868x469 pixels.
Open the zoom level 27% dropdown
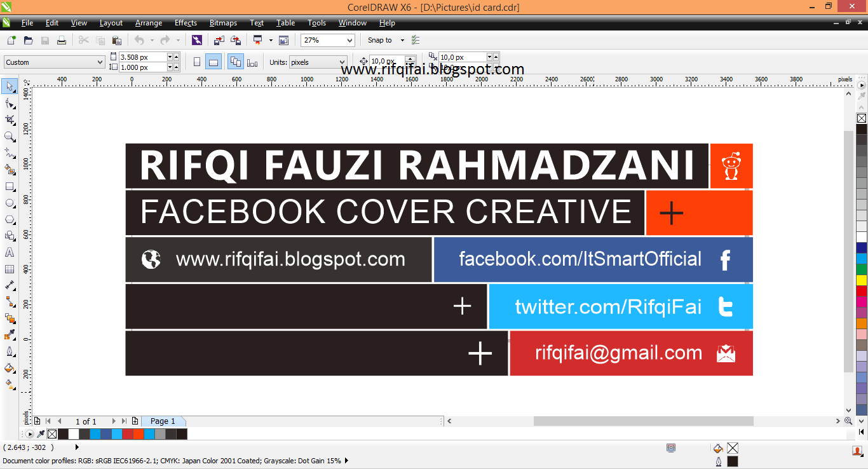(349, 40)
